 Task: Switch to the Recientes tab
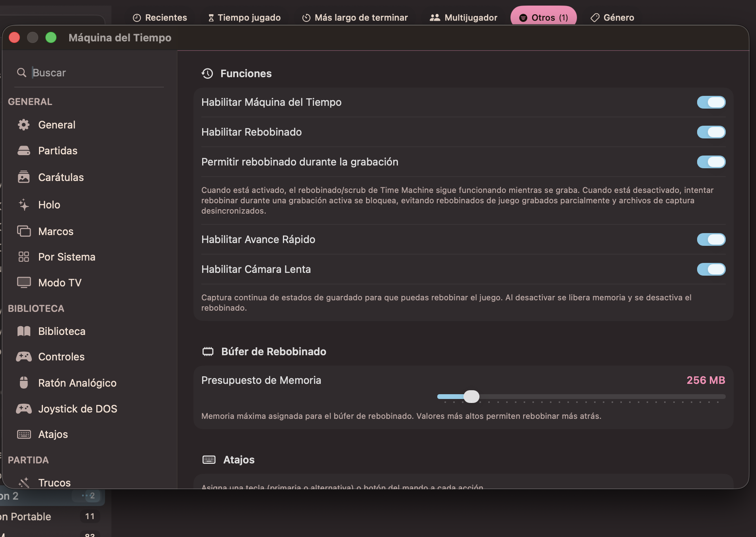pos(160,18)
